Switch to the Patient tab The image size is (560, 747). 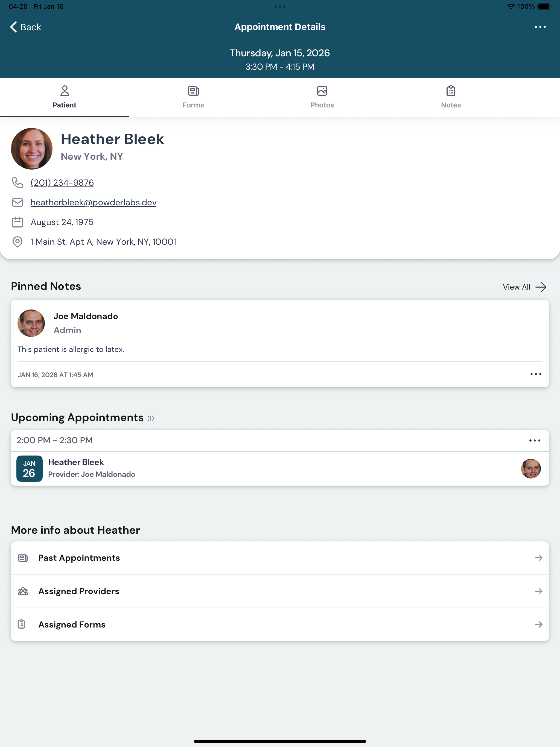(x=64, y=97)
